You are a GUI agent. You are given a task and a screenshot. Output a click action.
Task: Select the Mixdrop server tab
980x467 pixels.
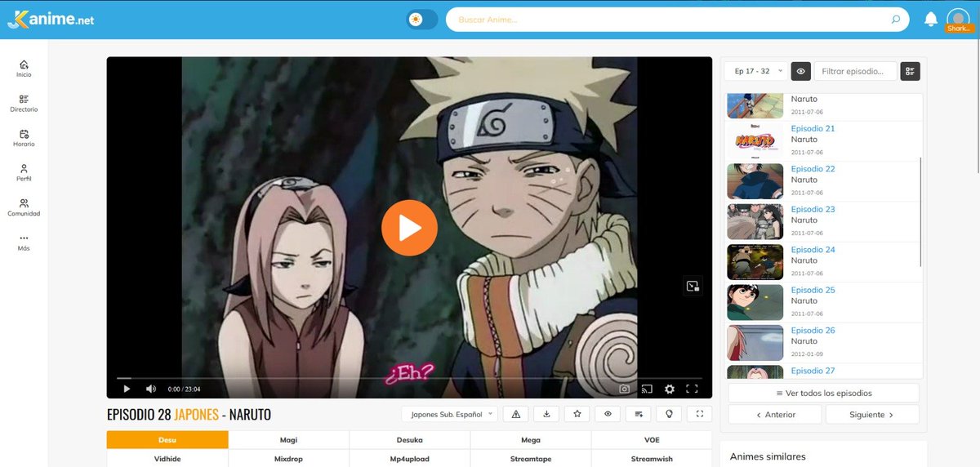(288, 459)
